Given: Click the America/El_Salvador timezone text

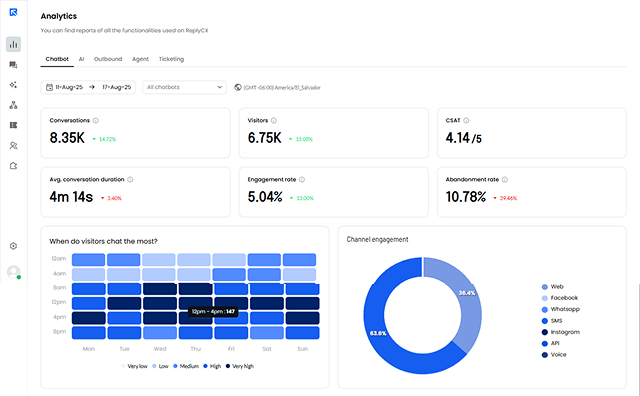Looking at the screenshot, I should [x=282, y=87].
